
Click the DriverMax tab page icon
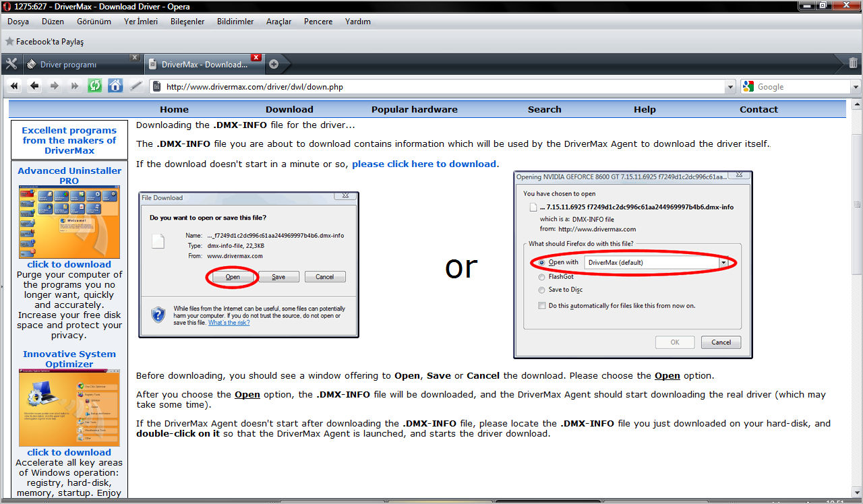pos(152,65)
